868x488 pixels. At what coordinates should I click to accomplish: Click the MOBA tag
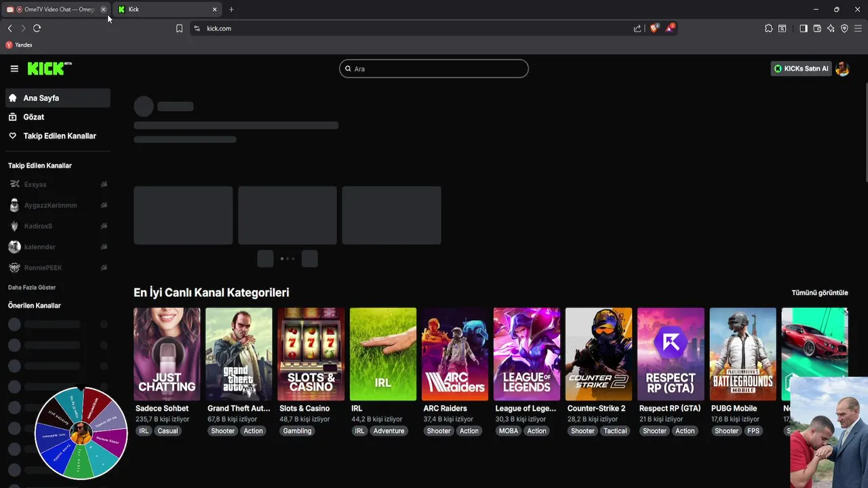pyautogui.click(x=508, y=431)
